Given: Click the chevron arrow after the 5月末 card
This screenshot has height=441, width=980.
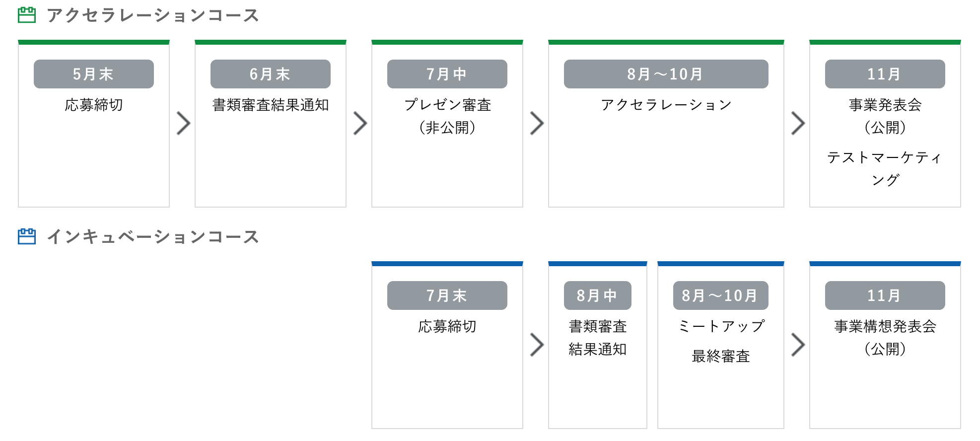Looking at the screenshot, I should pyautogui.click(x=183, y=123).
